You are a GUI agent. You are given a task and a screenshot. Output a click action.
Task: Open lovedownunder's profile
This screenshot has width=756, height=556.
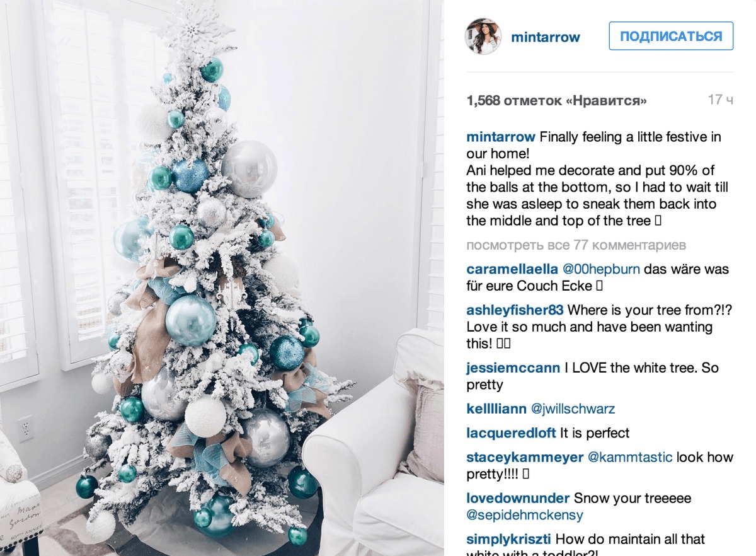518,499
